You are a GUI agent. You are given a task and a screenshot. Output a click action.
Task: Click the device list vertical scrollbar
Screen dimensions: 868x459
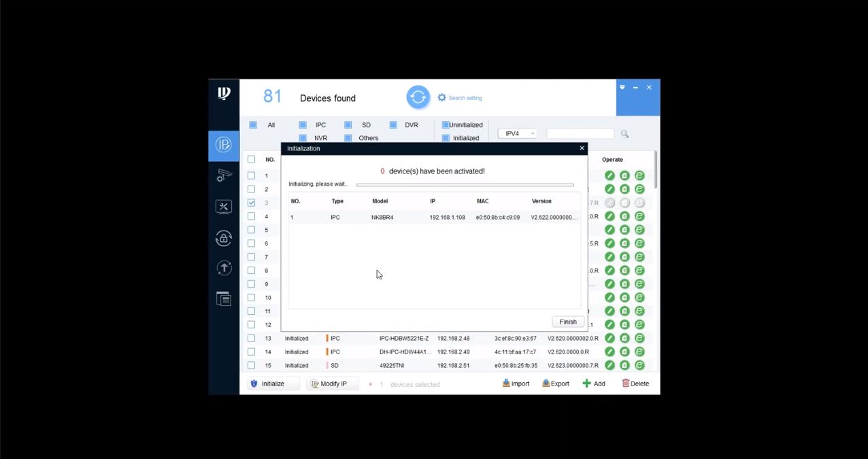point(656,170)
